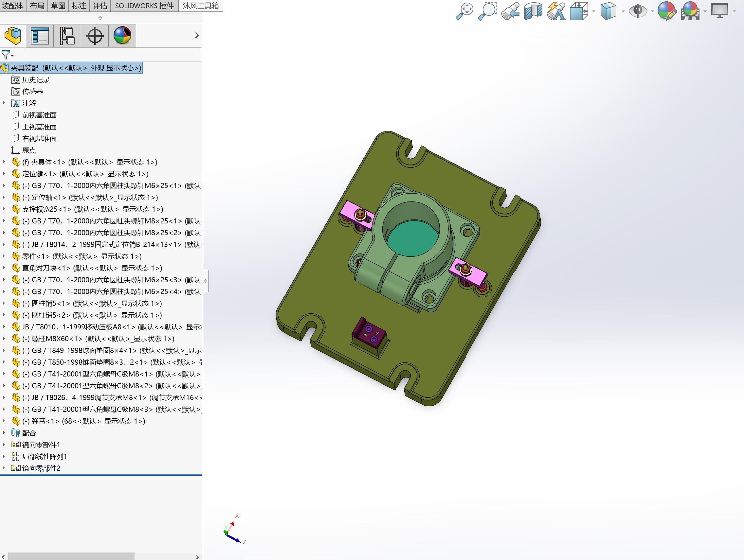The image size is (744, 560).
Task: Switch to the 布局 ribbon tab
Action: (37, 6)
